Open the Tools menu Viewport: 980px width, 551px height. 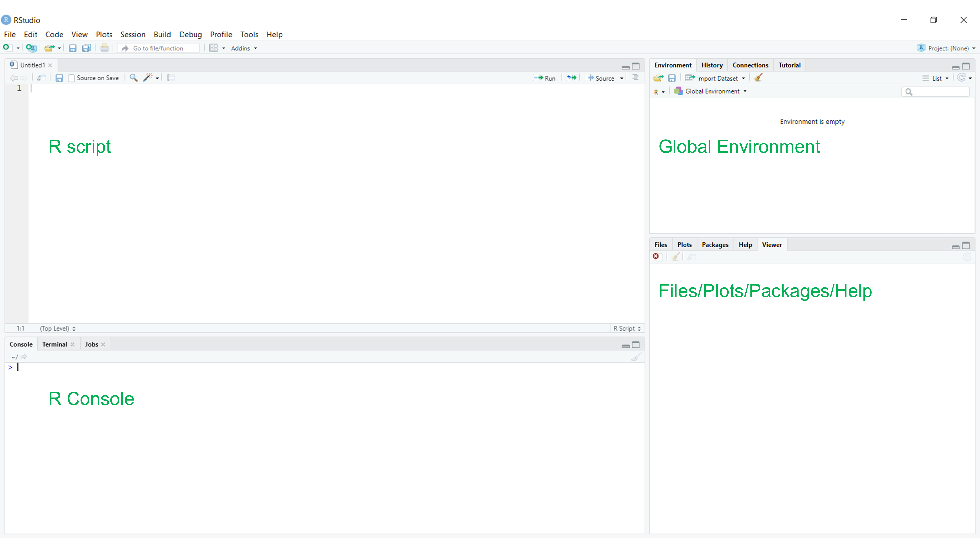249,35
